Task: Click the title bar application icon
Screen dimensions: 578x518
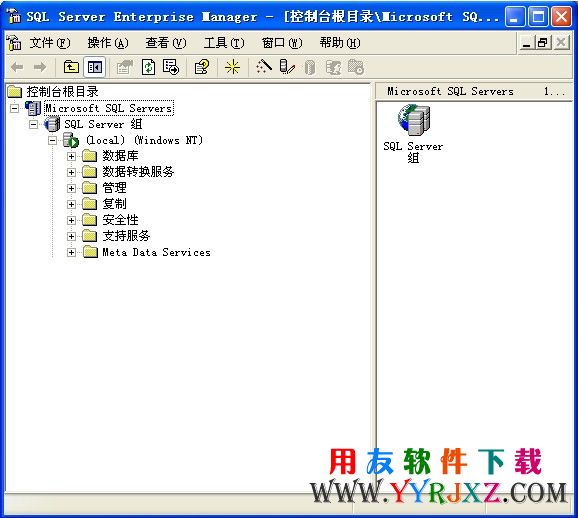Action: pyautogui.click(x=14, y=16)
